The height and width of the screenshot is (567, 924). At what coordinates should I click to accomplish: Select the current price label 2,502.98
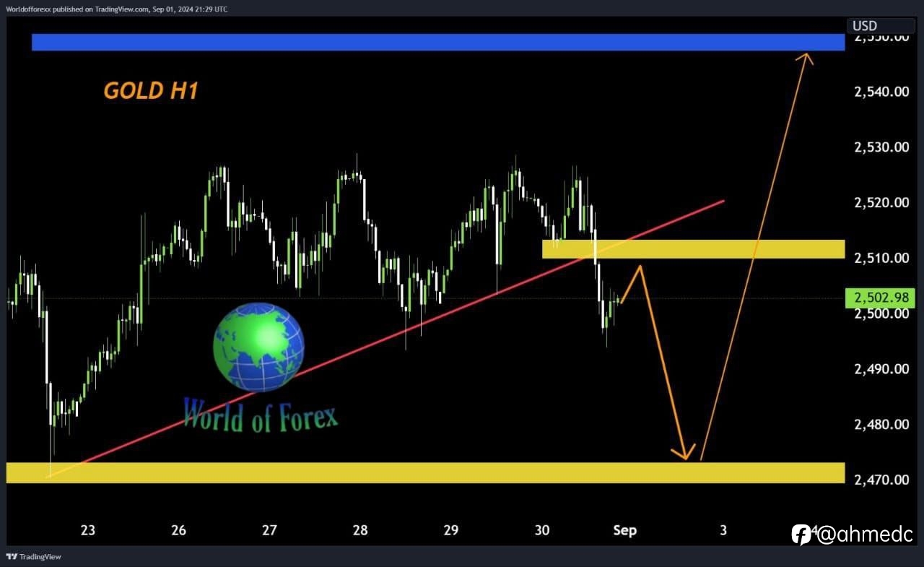tap(879, 298)
